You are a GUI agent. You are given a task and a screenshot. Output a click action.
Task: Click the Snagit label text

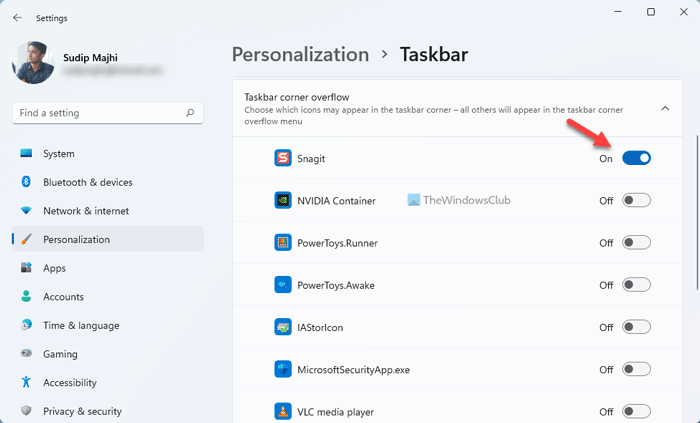[311, 158]
